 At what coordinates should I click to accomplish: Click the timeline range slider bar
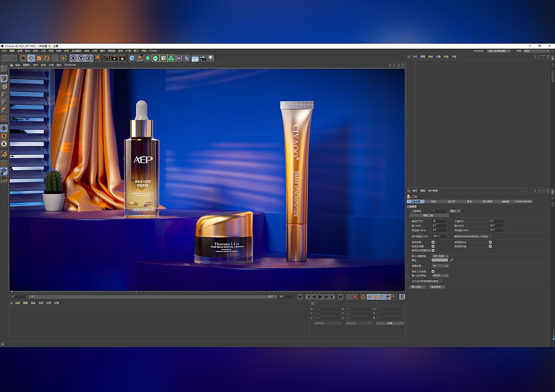153,297
